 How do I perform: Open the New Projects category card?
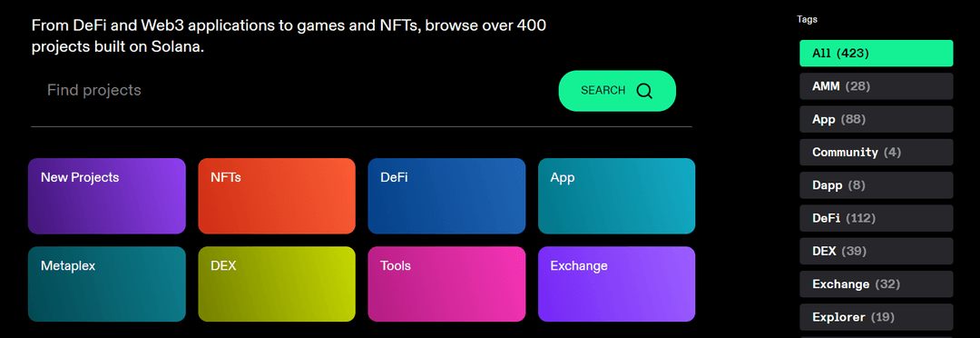click(107, 196)
